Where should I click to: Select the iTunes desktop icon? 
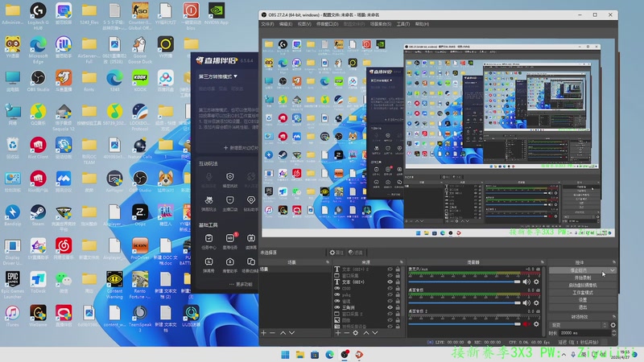[12, 316]
